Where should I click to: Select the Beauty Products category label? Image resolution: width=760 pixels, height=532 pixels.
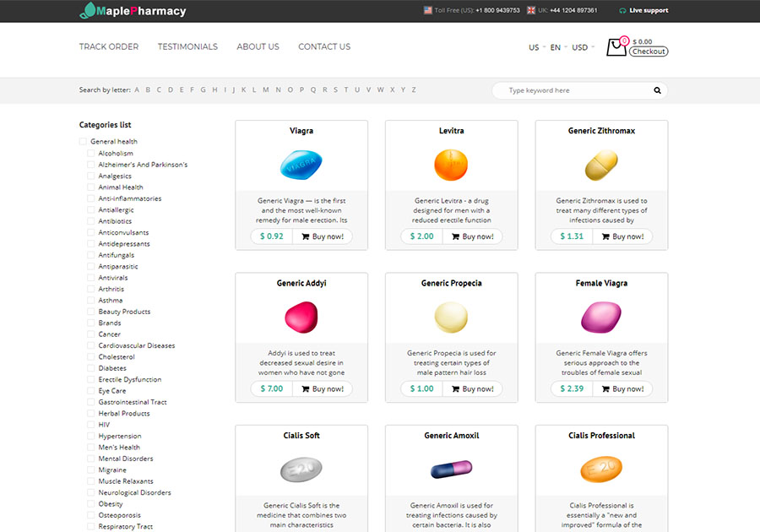click(125, 312)
